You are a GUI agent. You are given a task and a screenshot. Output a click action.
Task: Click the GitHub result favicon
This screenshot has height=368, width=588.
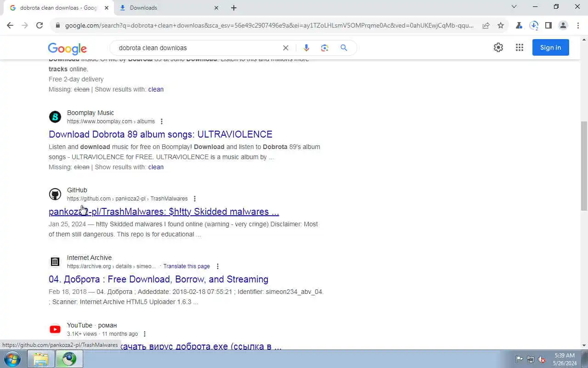point(55,194)
